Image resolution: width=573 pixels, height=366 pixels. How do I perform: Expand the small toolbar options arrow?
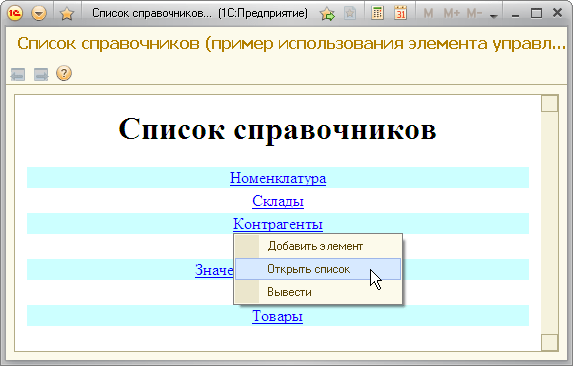coord(494,16)
